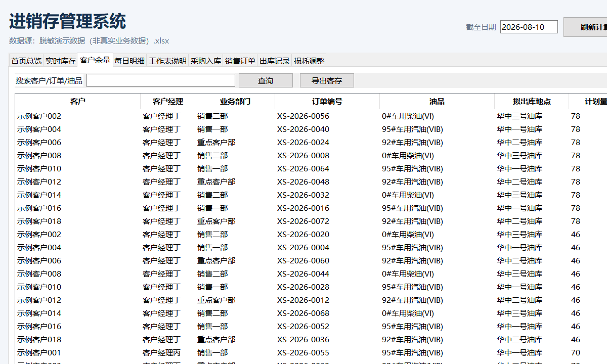Screen dimensions: 607x364
Task: Click the 导出客存 export button
Action: 327,80
